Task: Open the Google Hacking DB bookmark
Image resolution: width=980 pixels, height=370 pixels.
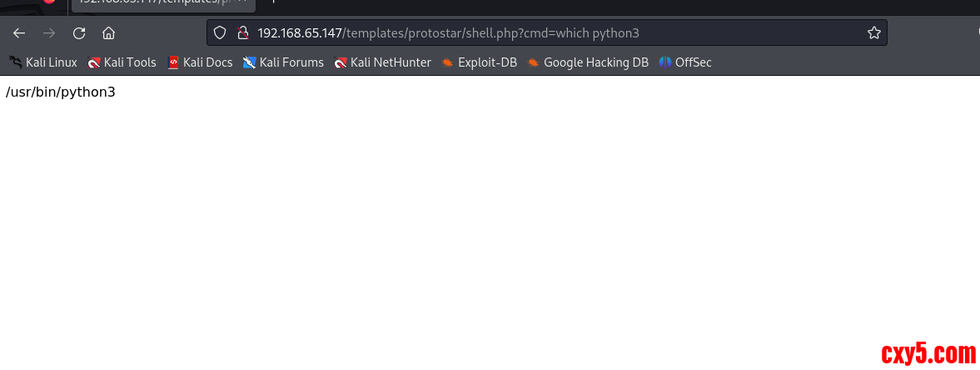Action: (588, 62)
